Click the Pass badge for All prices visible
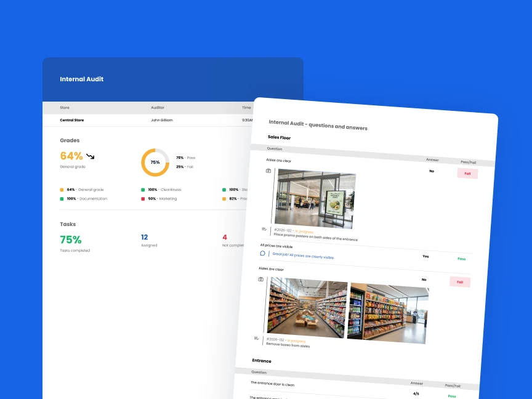532x399 pixels. click(461, 259)
